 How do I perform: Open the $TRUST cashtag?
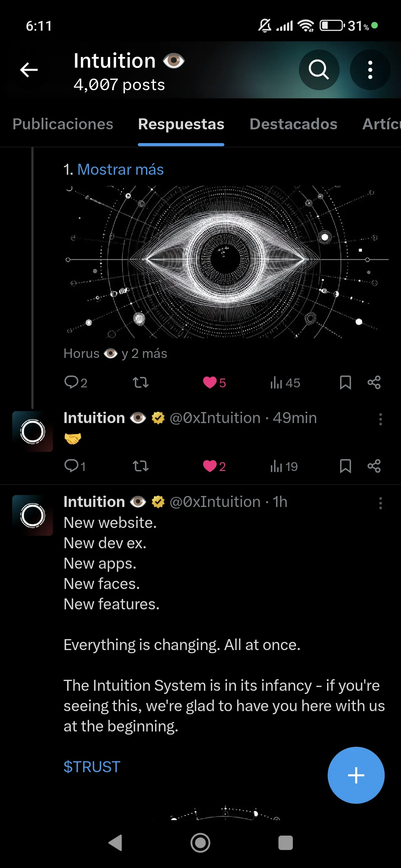pyautogui.click(x=91, y=767)
